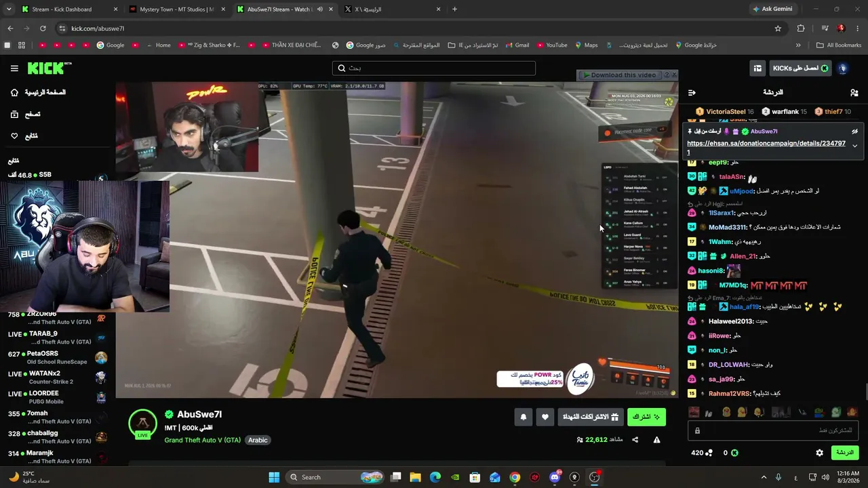Reload the page
The height and width of the screenshot is (488, 868).
pos(43,28)
